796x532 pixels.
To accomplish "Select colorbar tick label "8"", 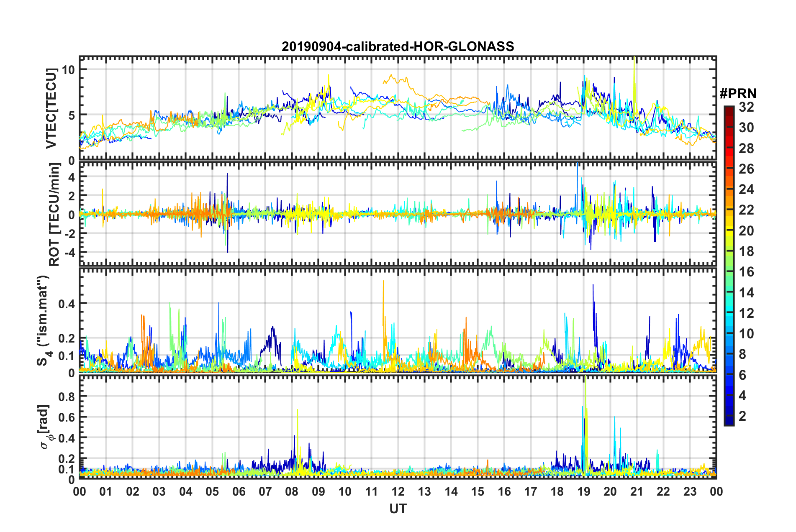I will [742, 354].
